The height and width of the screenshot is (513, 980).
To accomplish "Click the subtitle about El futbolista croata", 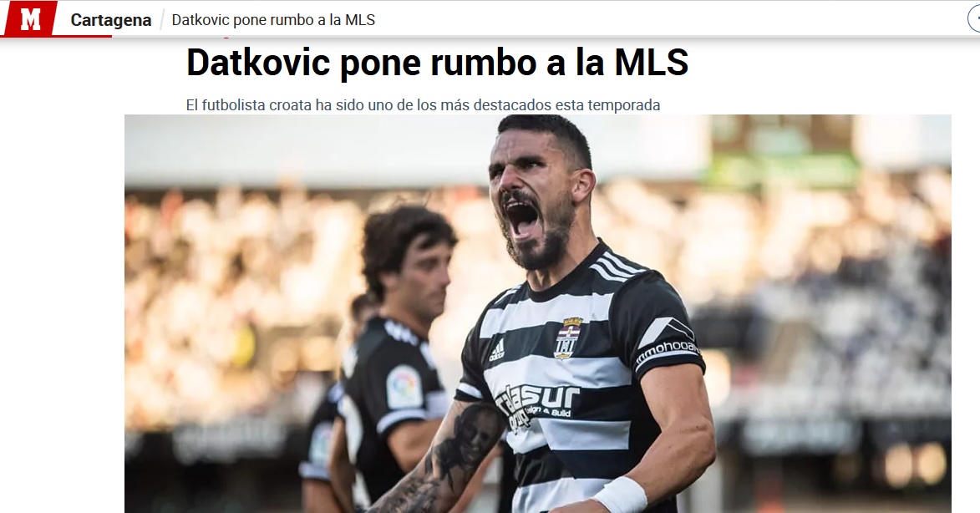I will pos(423,105).
